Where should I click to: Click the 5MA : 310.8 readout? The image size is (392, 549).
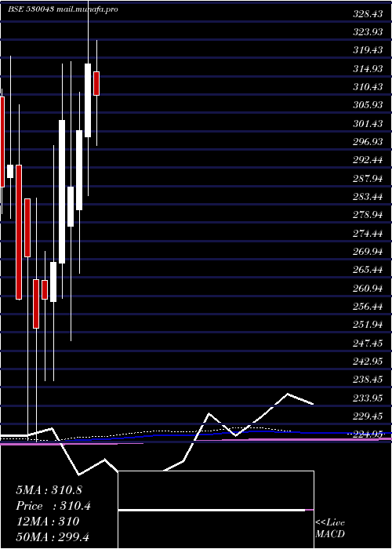tap(49, 490)
